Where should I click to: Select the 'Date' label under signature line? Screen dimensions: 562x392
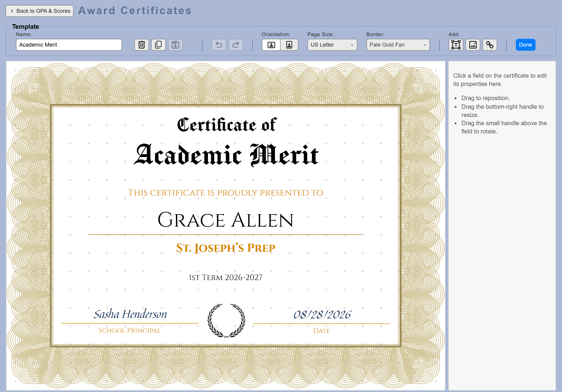point(322,331)
